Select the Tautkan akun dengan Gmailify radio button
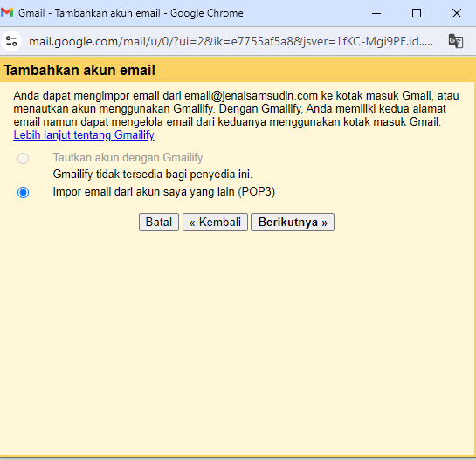Screen dimensions: 476x460 23,158
